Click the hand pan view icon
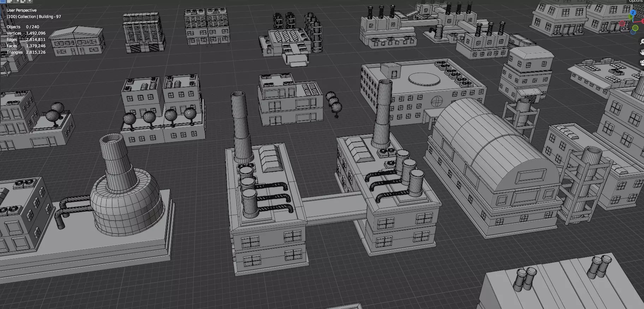 642,52
